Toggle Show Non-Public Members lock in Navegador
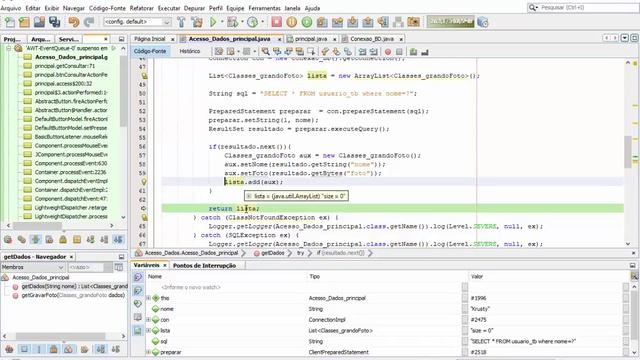Image resolution: width=640 pixels, height=360 pixels. 53,349
